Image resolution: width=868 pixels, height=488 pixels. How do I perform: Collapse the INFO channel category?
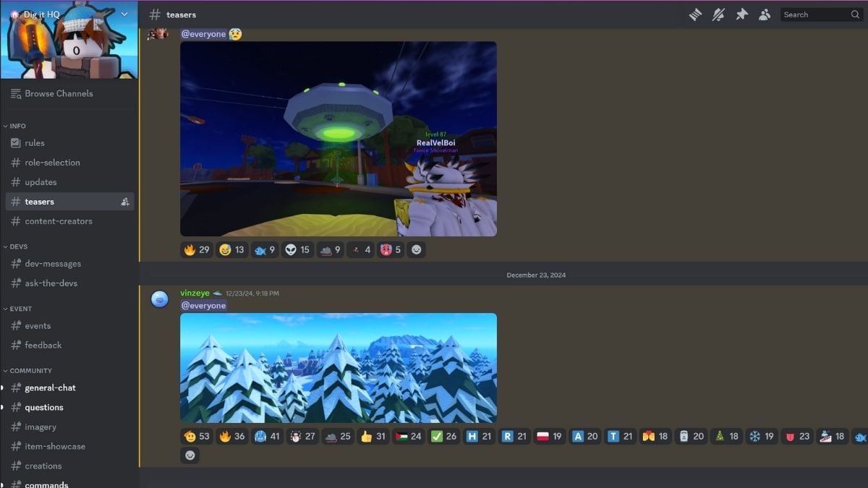click(17, 126)
